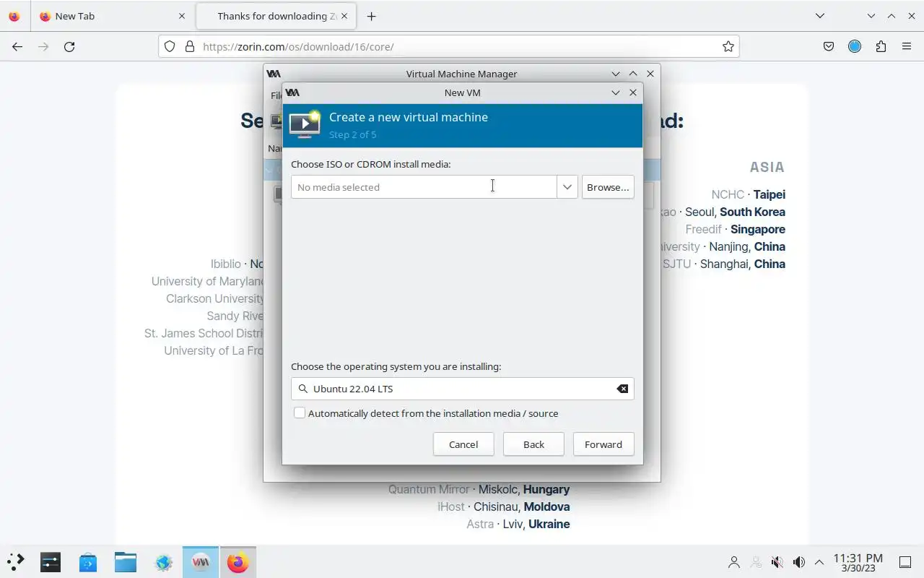Screen dimensions: 924x578
Task: Click the Ubuntu 22.04 LTS OS field
Action: 463,389
